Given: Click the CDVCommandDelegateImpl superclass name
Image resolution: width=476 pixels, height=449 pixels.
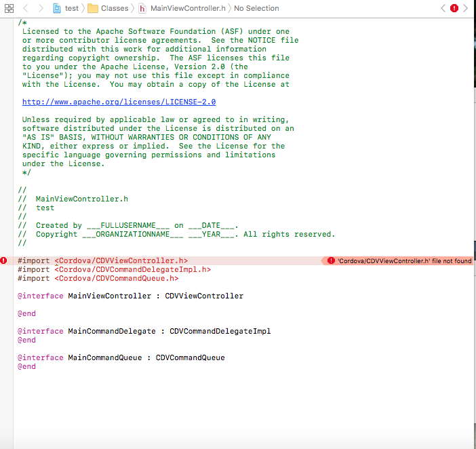Looking at the screenshot, I should [220, 331].
